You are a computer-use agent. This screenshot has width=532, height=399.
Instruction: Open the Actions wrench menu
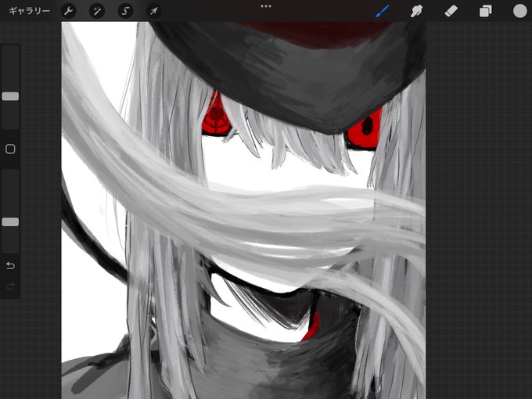68,11
